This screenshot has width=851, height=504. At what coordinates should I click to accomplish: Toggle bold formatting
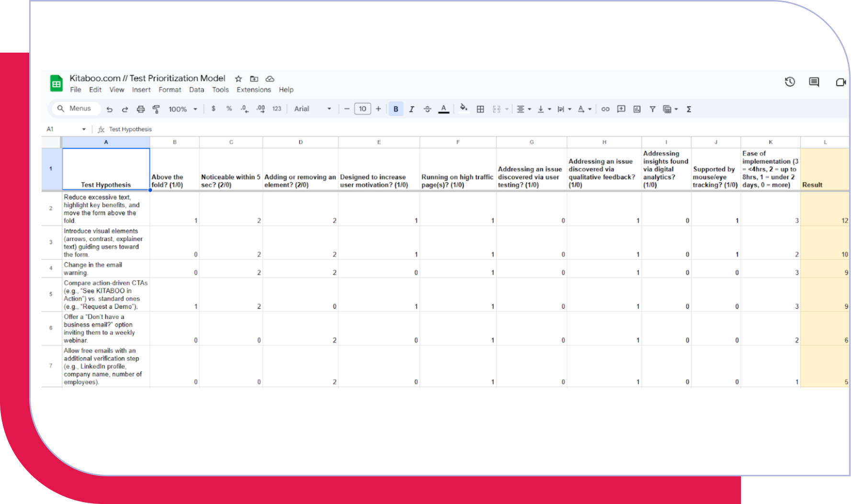(396, 109)
